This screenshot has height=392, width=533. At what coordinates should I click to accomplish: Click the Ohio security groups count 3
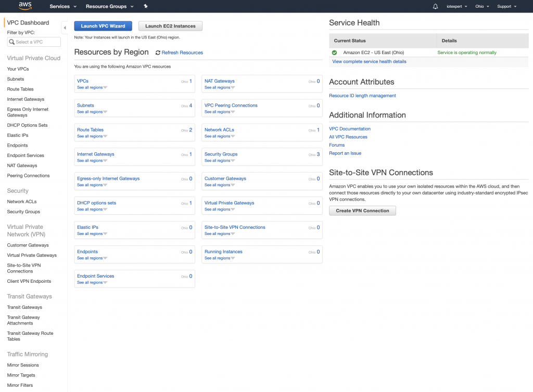click(318, 154)
